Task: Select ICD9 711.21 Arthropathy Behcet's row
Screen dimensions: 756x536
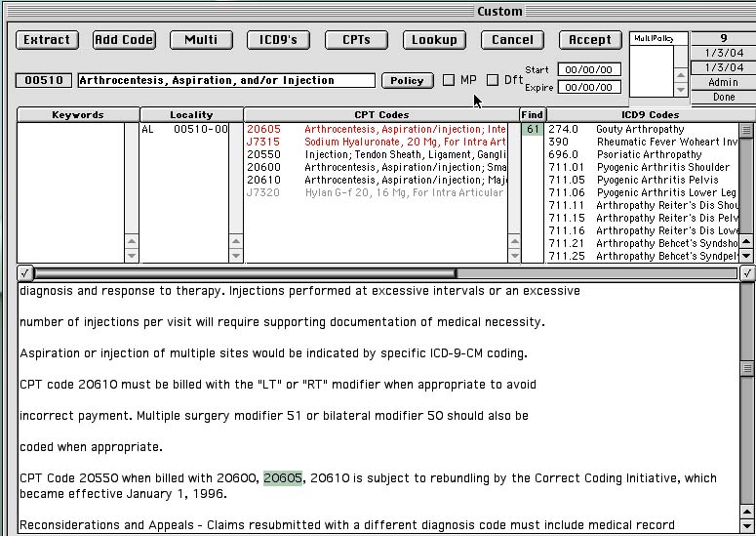Action: point(643,244)
